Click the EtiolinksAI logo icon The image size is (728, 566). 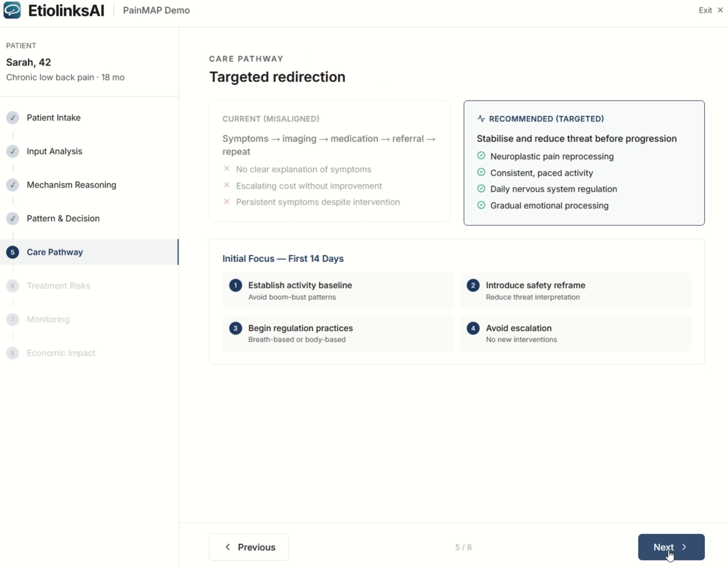[12, 10]
